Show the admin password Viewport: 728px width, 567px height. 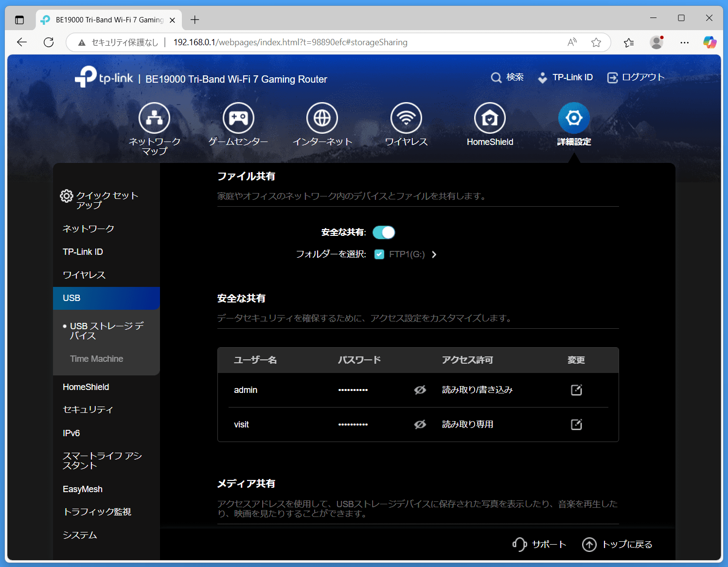(420, 390)
